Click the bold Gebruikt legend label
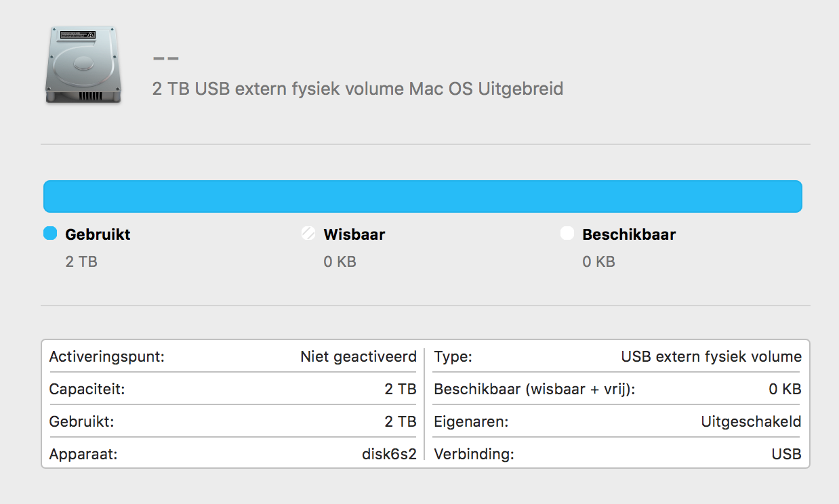The height and width of the screenshot is (504, 839). 98,234
